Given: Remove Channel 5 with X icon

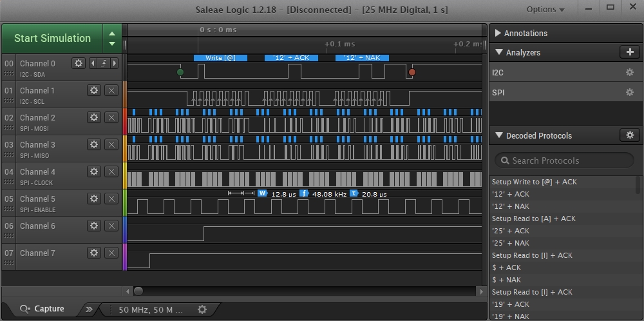Looking at the screenshot, I should click(111, 199).
